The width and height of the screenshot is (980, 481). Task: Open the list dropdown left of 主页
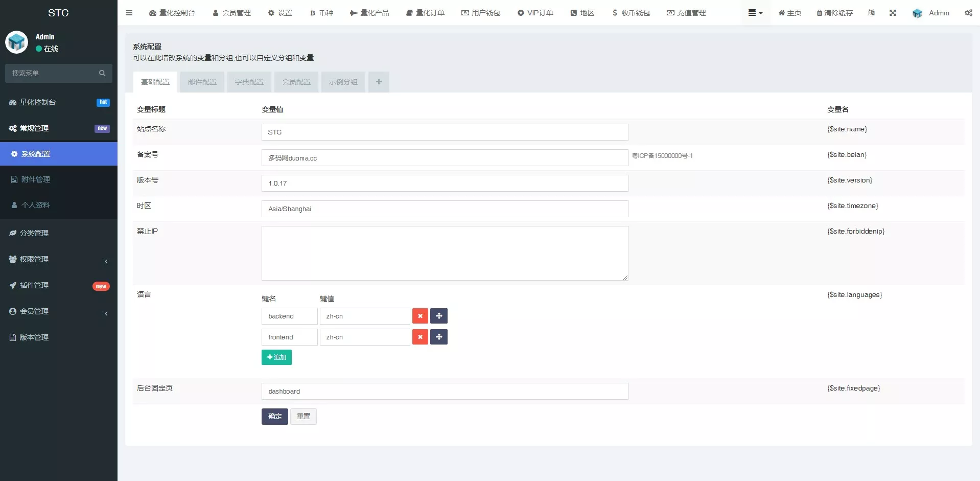(x=755, y=13)
